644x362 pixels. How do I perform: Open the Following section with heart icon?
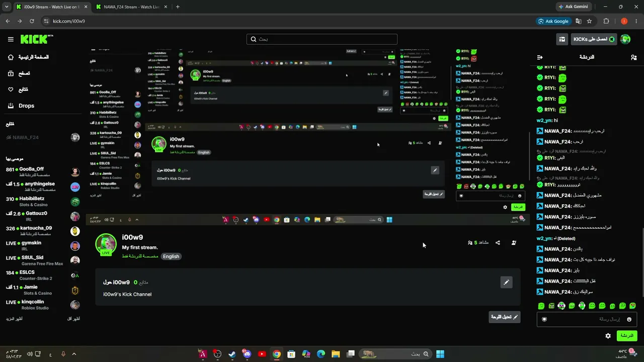(x=18, y=89)
